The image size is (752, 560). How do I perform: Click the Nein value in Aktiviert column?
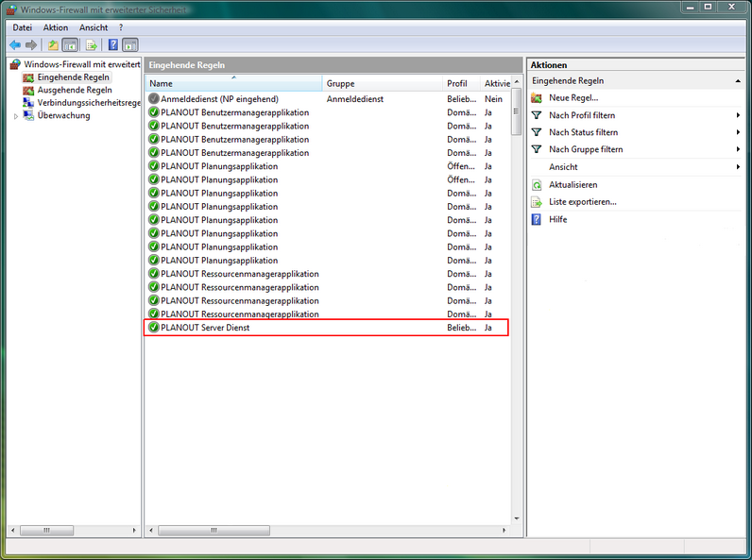493,99
